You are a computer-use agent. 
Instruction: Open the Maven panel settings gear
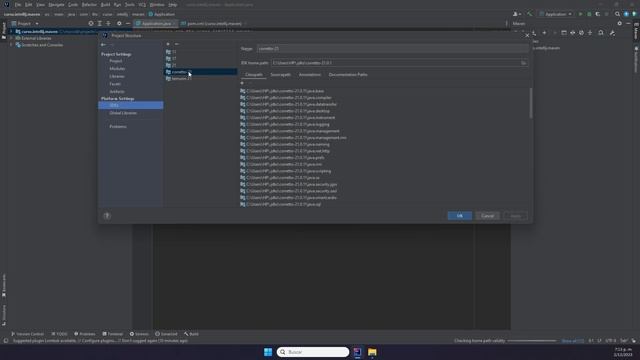(x=620, y=24)
